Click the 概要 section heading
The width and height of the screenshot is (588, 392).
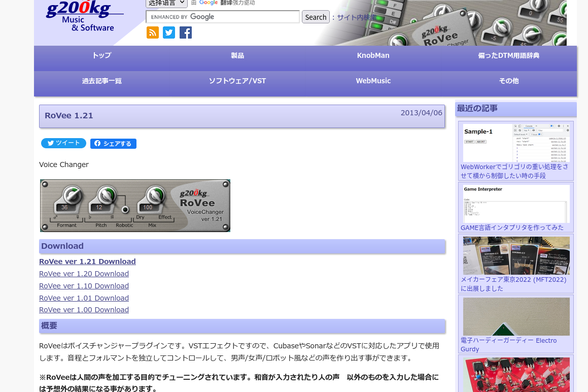[242, 326]
